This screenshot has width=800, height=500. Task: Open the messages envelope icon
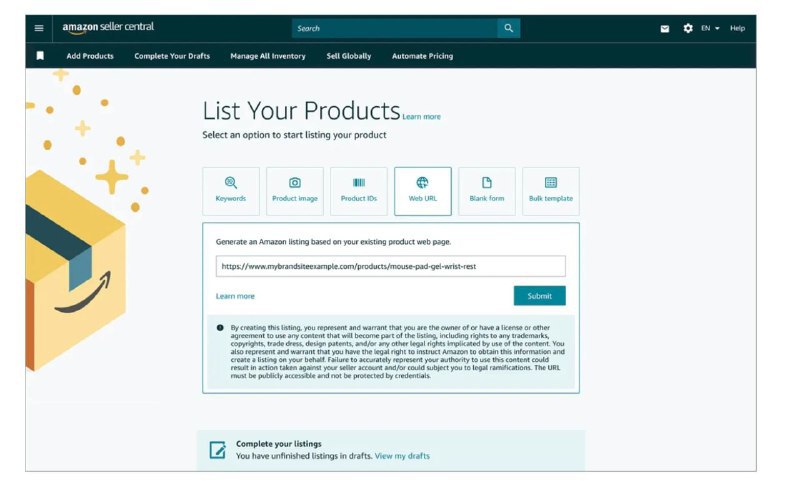point(664,29)
